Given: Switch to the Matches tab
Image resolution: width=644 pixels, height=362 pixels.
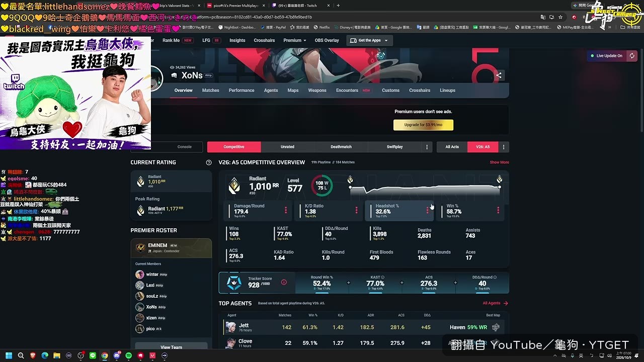Looking at the screenshot, I should pos(210,90).
